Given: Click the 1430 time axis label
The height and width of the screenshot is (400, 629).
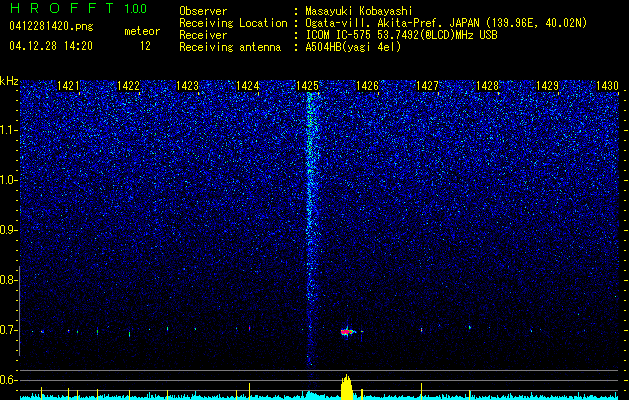Looking at the screenshot, I should [607, 86].
